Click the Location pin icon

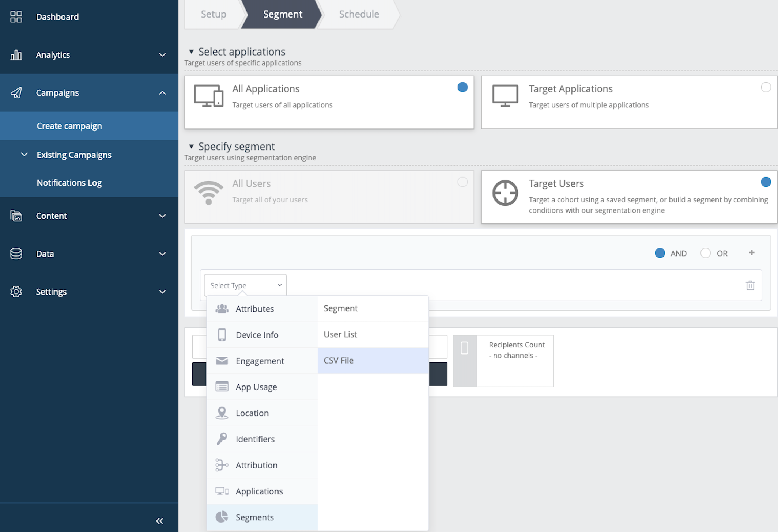tap(222, 413)
